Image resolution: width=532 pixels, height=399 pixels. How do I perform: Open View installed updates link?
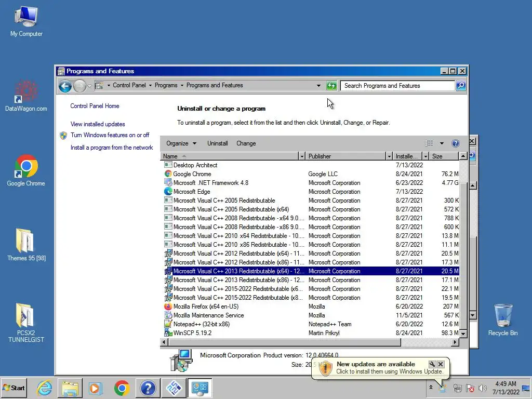[98, 124]
